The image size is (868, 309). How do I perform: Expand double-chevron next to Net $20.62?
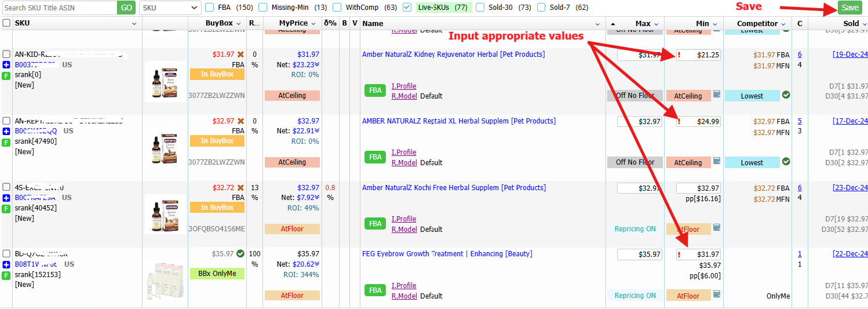(x=317, y=264)
